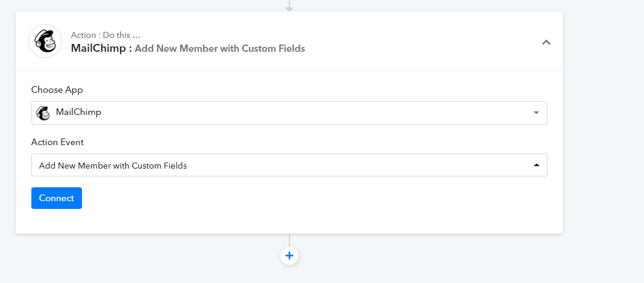Click the 'Action : Do this ...' text
This screenshot has width=644, height=283.
click(106, 36)
